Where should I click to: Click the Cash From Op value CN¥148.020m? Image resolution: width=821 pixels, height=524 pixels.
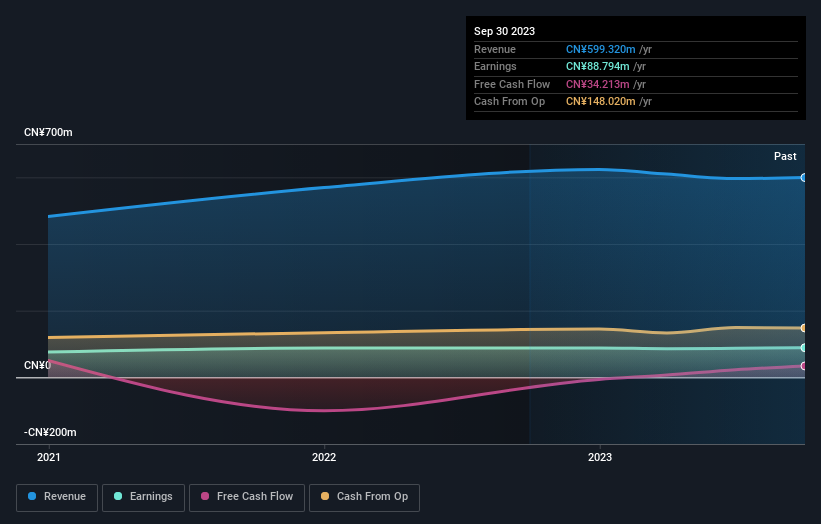pos(601,102)
